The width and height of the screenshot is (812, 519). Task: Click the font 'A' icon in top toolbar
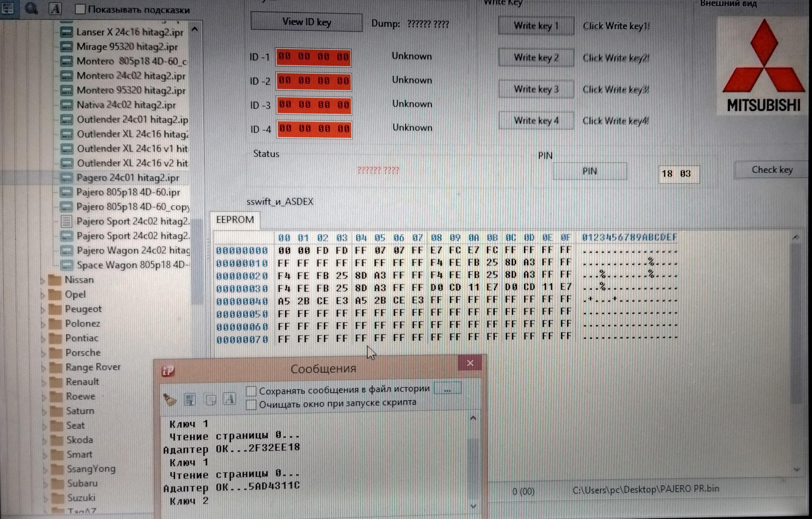point(55,9)
